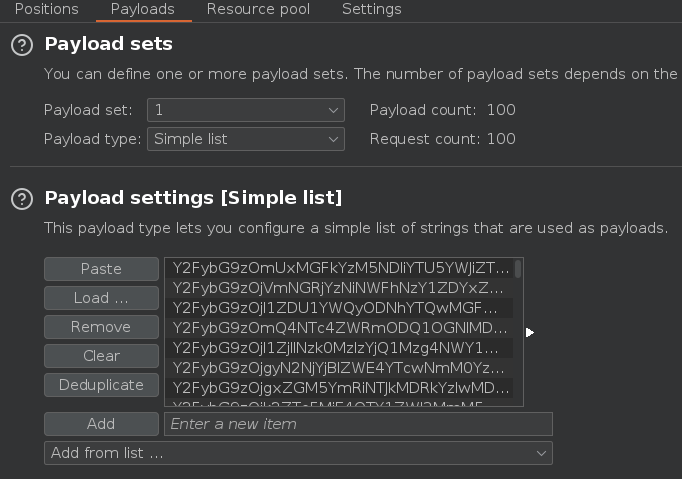682x479 pixels.
Task: Open the Payload type dropdown
Action: coord(245,139)
